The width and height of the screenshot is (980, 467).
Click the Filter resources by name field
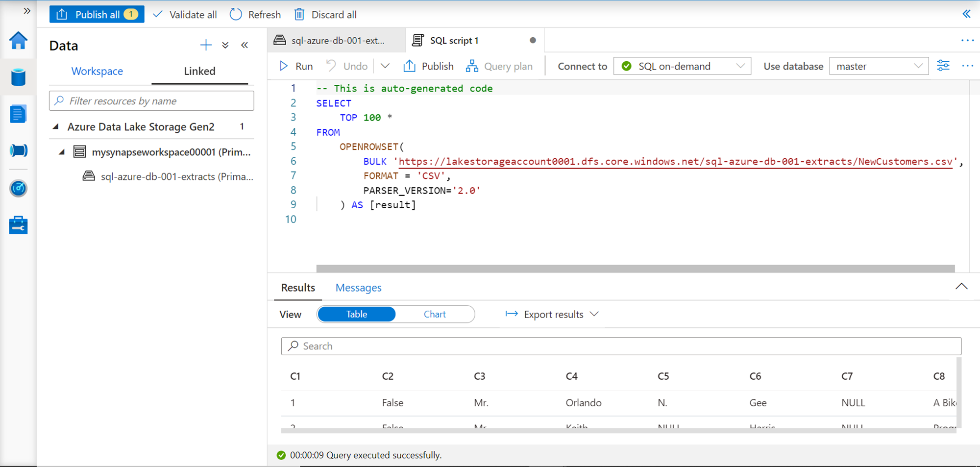(152, 101)
